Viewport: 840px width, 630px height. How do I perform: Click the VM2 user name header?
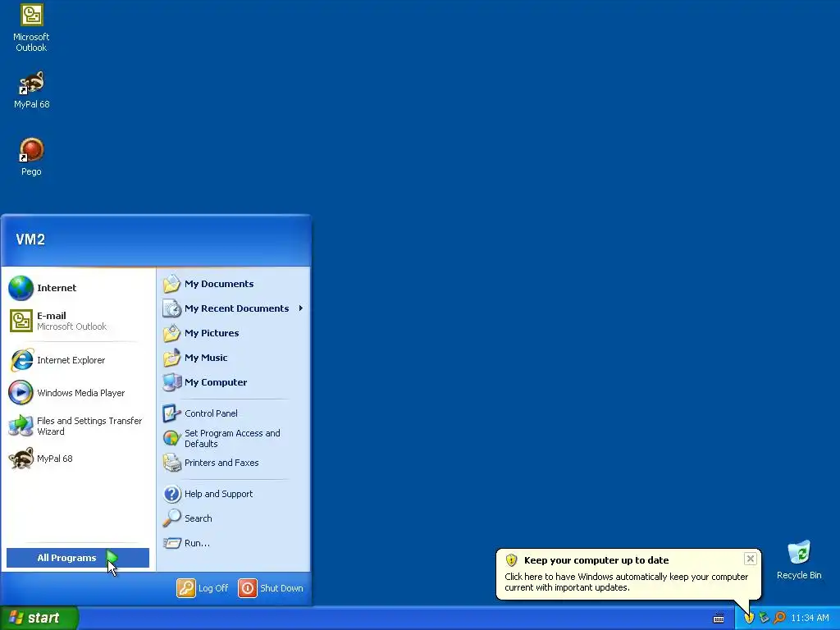(30, 240)
